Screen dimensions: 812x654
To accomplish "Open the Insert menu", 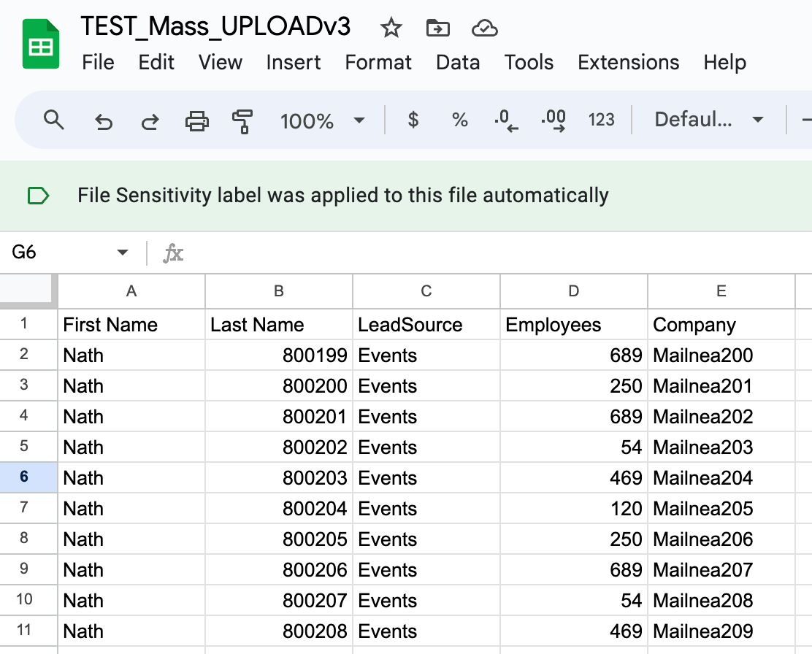I will [x=293, y=63].
